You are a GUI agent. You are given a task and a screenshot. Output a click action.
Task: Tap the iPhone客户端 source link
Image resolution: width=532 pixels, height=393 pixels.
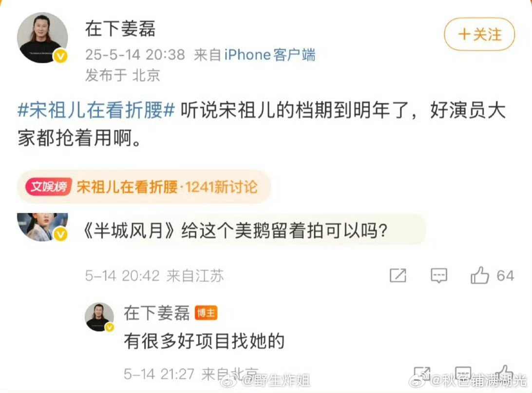(270, 55)
